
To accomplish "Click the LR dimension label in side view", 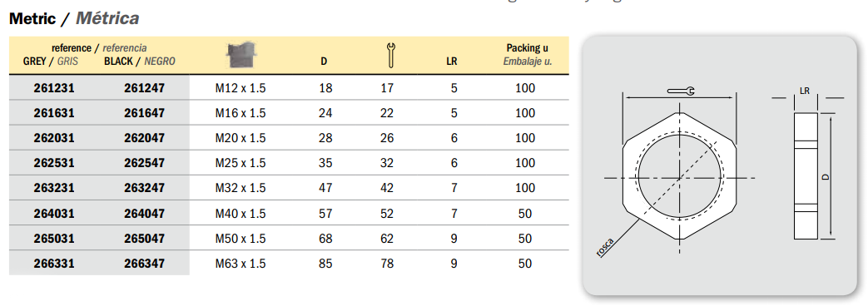I will pos(805,91).
